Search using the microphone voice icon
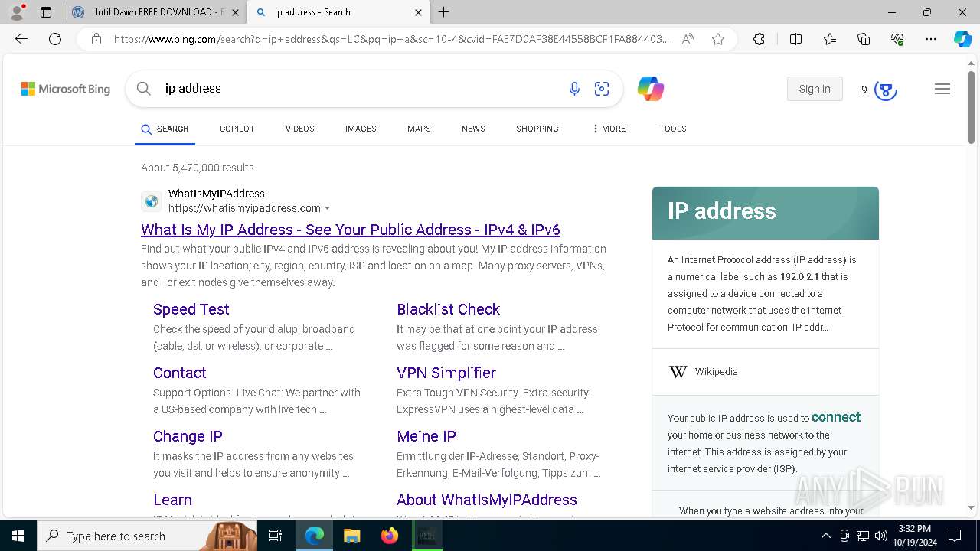 tap(574, 89)
